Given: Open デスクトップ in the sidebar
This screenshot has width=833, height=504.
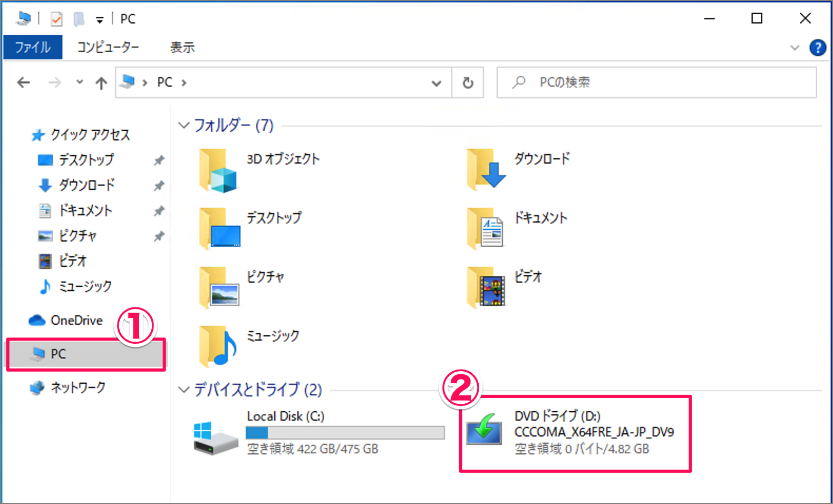Looking at the screenshot, I should [x=86, y=160].
